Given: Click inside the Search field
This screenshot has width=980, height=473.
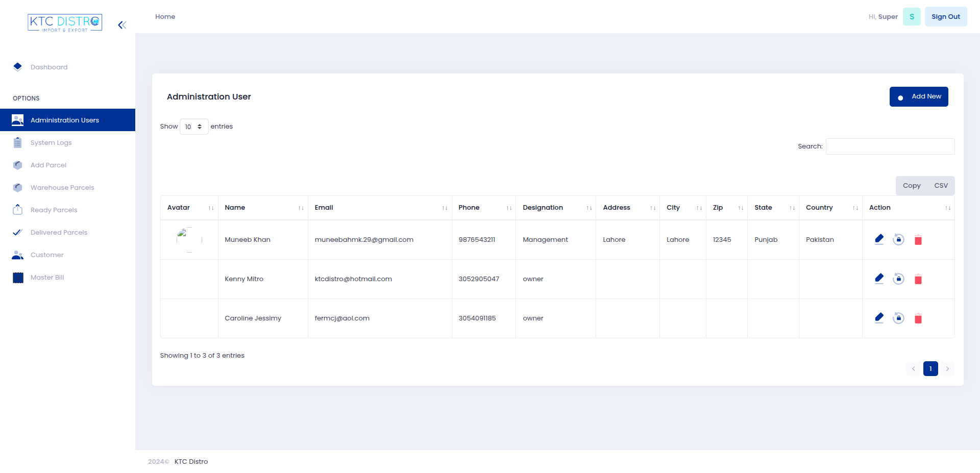Looking at the screenshot, I should tap(890, 146).
